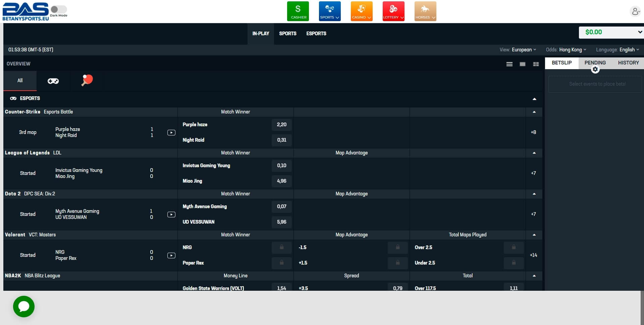The height and width of the screenshot is (325, 644).
Task: Collapse the Valorant VCT: Masters section
Action: pos(534,235)
